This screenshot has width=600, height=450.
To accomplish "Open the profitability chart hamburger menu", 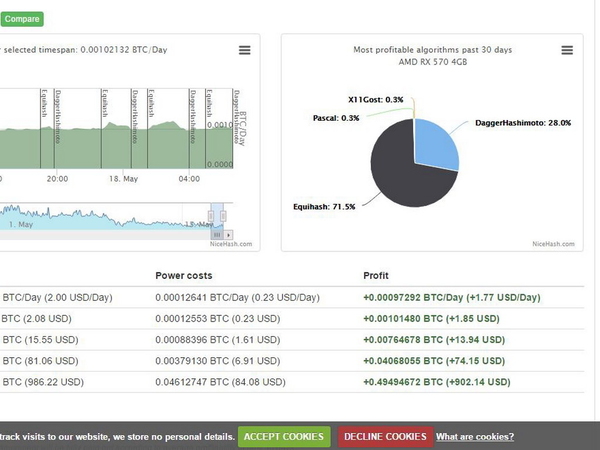I will pyautogui.click(x=245, y=50).
